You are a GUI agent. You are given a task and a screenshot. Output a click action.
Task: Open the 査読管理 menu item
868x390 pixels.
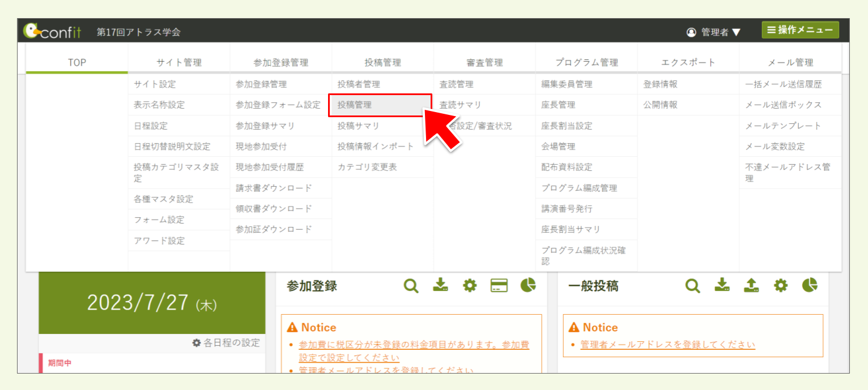click(x=456, y=84)
